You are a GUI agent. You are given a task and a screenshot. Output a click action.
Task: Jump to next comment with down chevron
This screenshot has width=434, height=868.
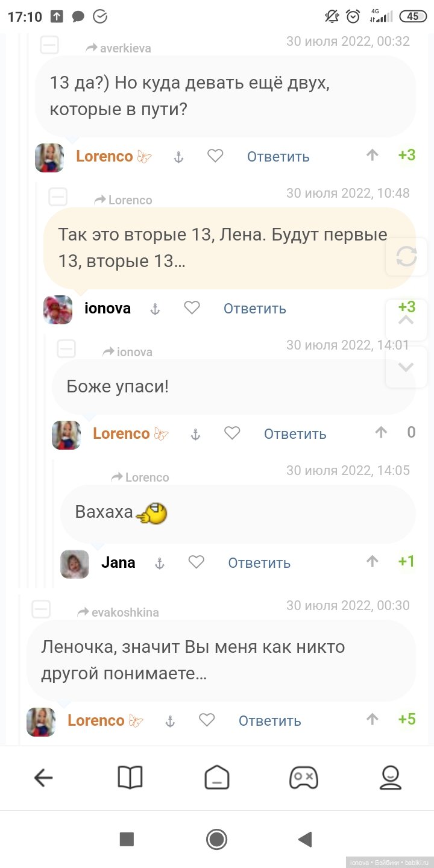(406, 367)
